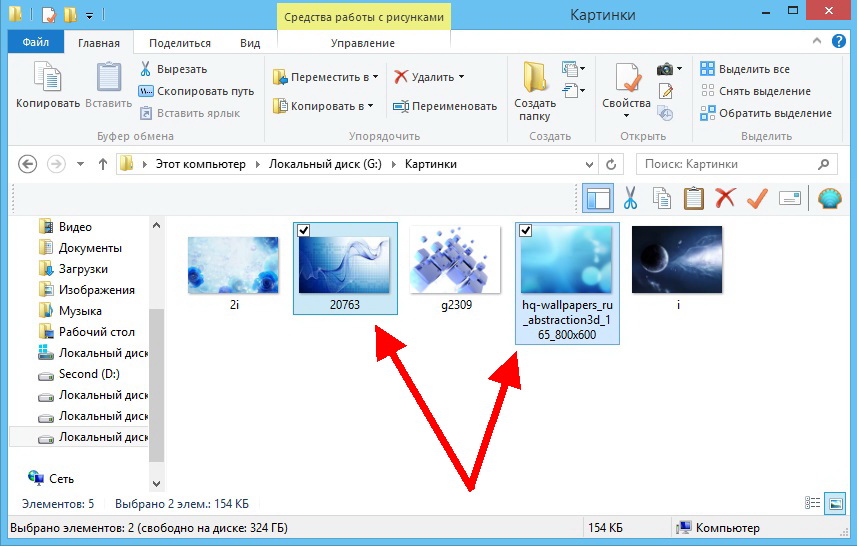Click the seashell icon in lower toolbar
Viewport: 857px width, 546px height.
coord(830,198)
